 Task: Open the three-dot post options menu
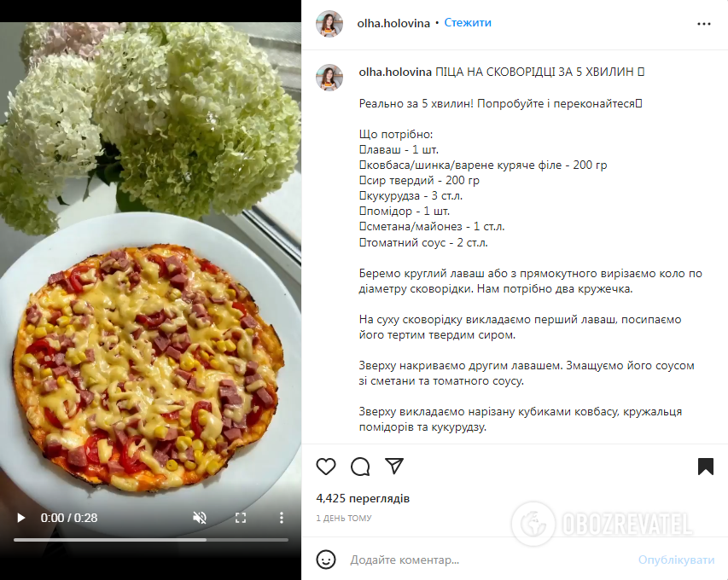(x=704, y=24)
